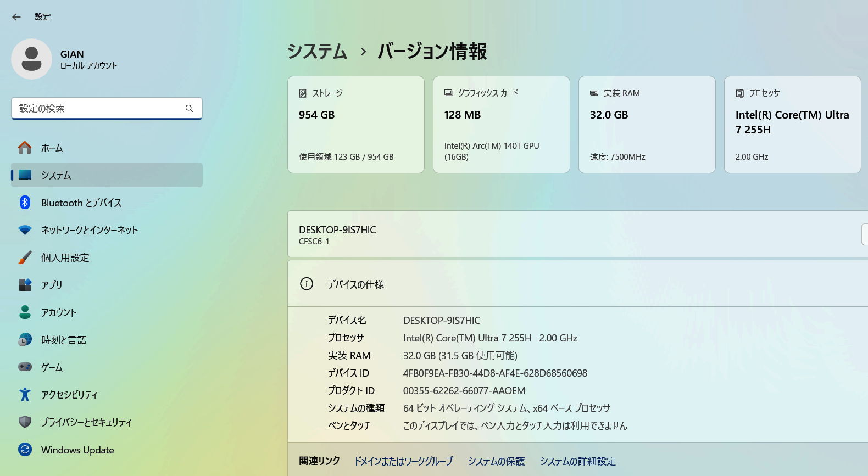Open the ストレージ 954 GB card
Screen dimensions: 868x476
click(356, 125)
